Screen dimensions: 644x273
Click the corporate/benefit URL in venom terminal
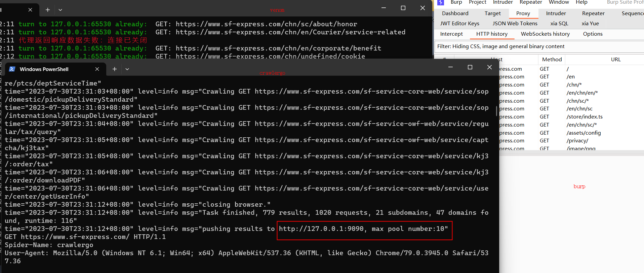(x=278, y=48)
